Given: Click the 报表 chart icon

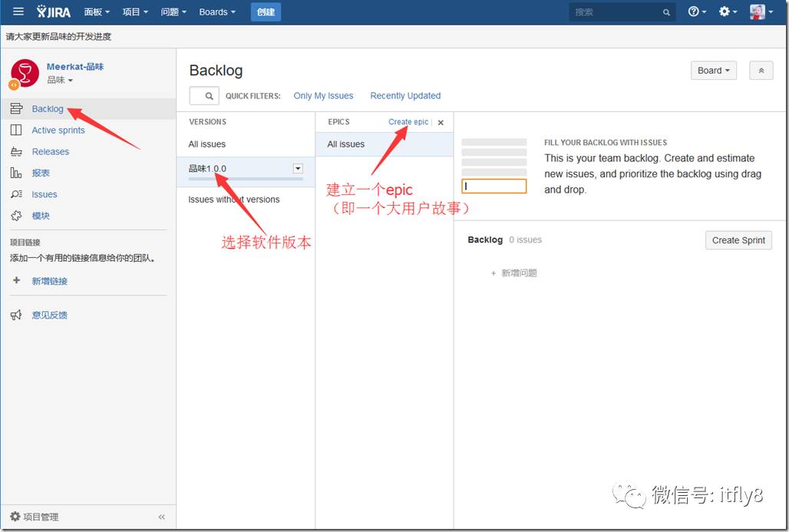Looking at the screenshot, I should tap(16, 173).
